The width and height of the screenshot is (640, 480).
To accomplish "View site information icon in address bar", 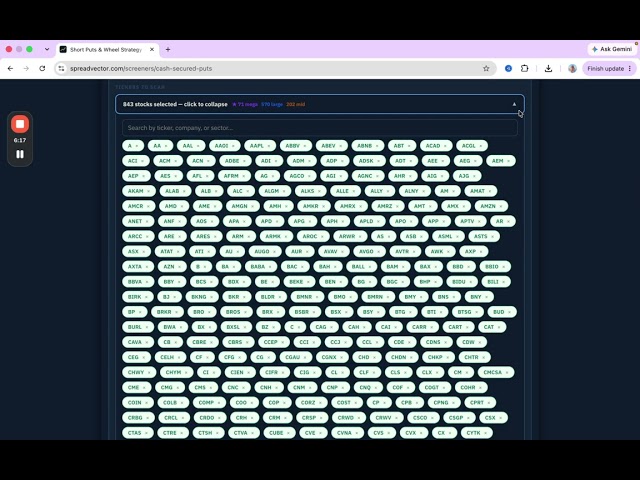I will tap(62, 69).
